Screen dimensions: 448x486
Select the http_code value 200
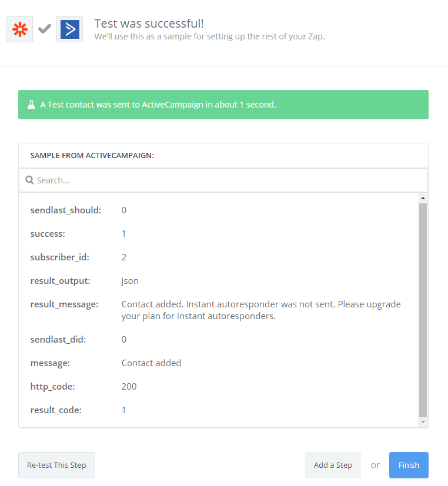click(129, 387)
